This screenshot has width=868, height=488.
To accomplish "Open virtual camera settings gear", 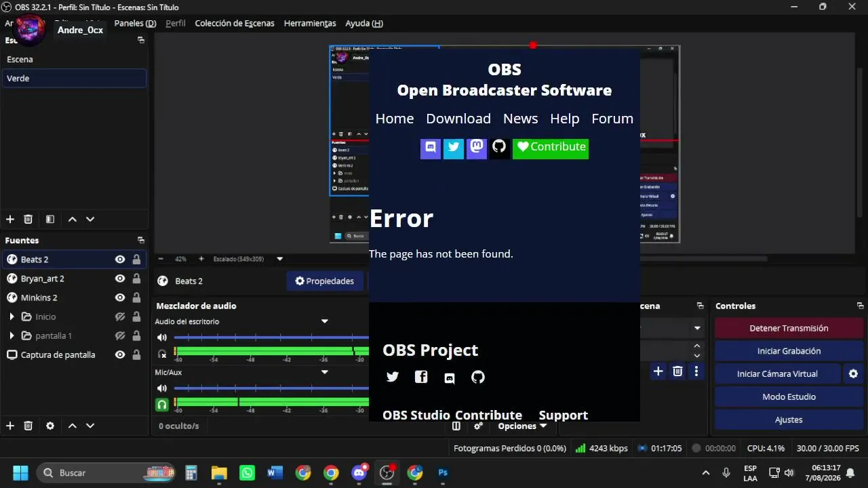I will pyautogui.click(x=853, y=373).
